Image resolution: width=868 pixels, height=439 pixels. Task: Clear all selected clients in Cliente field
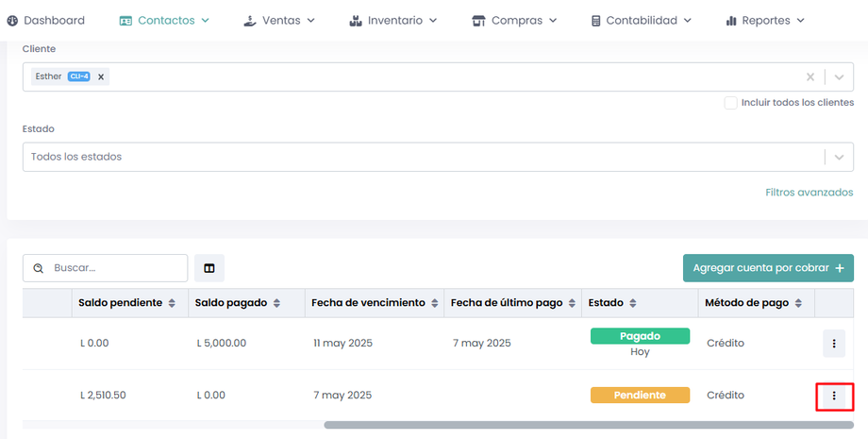810,77
